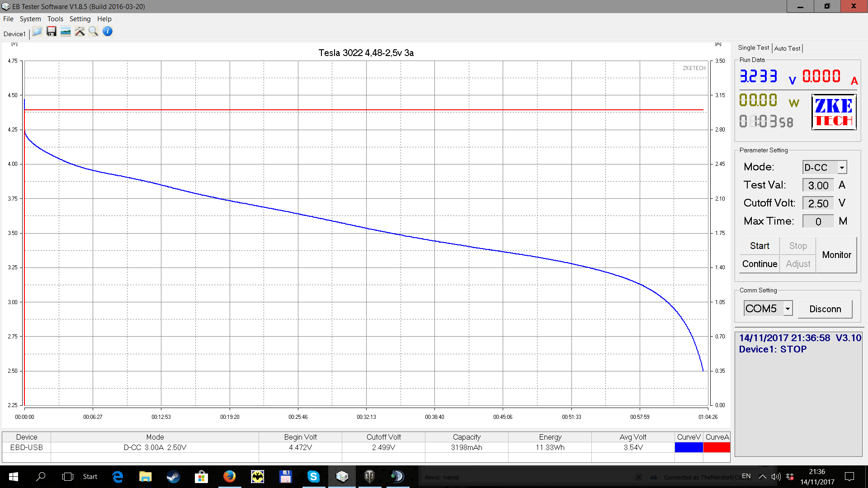
Task: Click the floppy disk save icon
Action: coord(52,32)
